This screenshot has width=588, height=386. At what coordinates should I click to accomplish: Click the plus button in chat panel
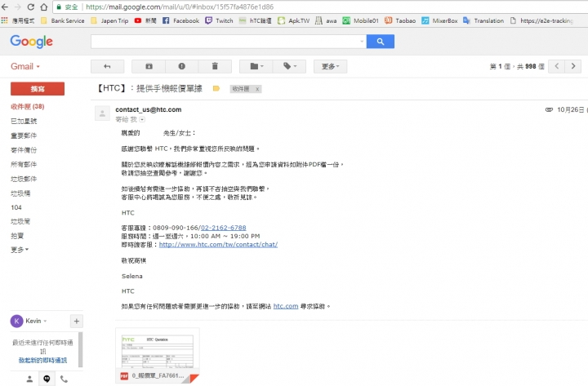(77, 322)
